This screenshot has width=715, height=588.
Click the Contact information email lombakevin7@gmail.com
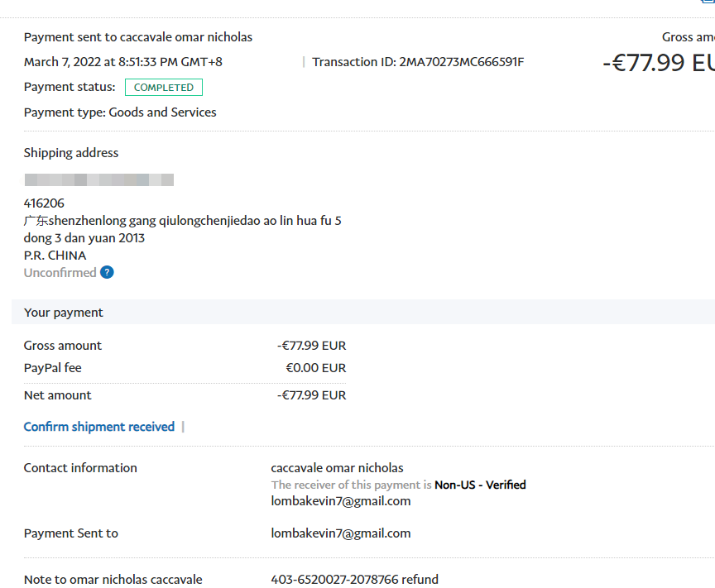[341, 501]
